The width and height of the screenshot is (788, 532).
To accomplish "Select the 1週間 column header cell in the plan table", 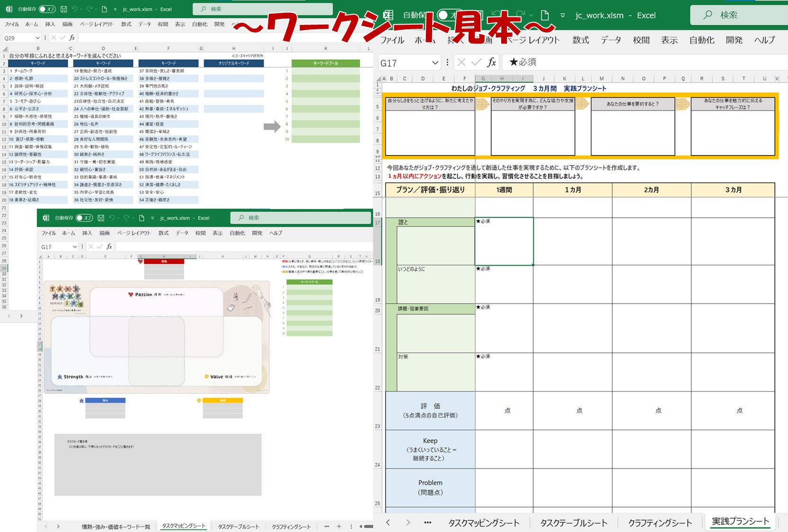I will 504,190.
